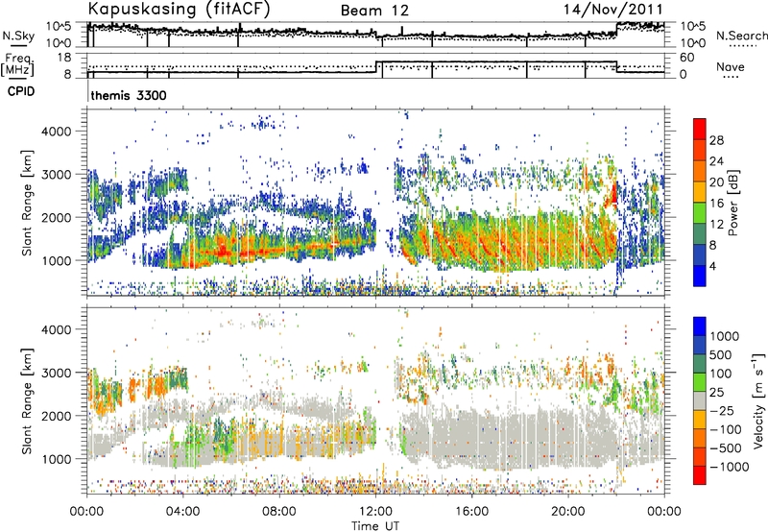Click the '12:00' time axis tick label
The width and height of the screenshot is (768, 532).
tap(375, 512)
